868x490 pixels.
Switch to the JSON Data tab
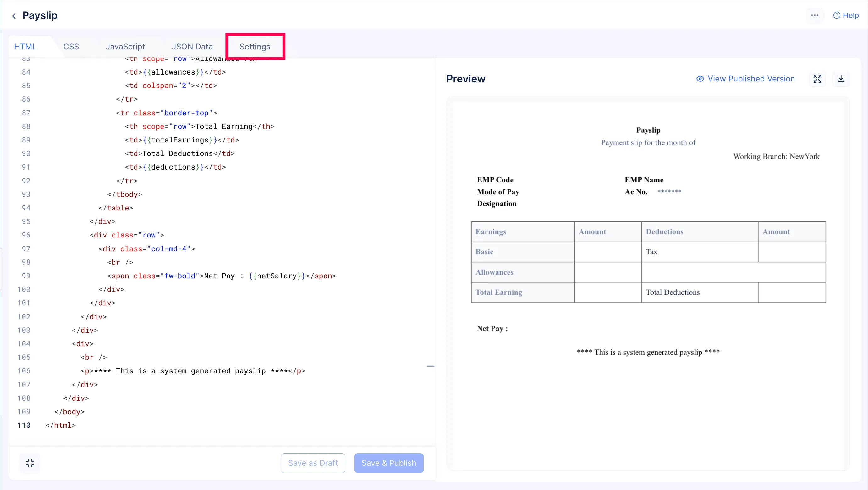coord(192,46)
